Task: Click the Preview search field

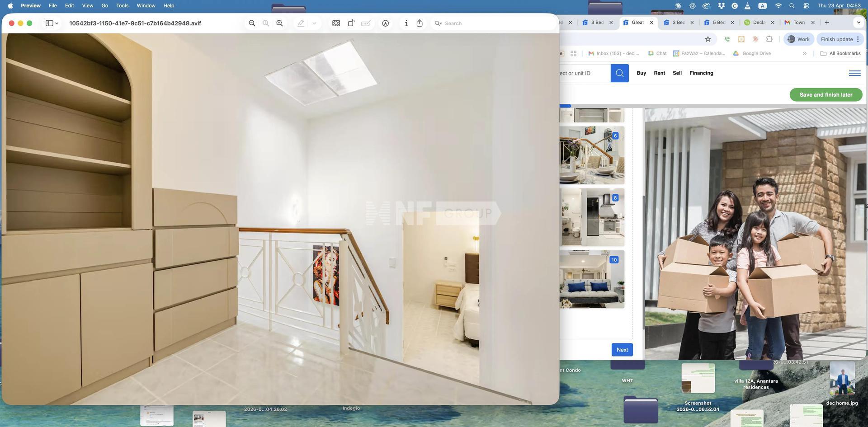Action: pos(494,23)
